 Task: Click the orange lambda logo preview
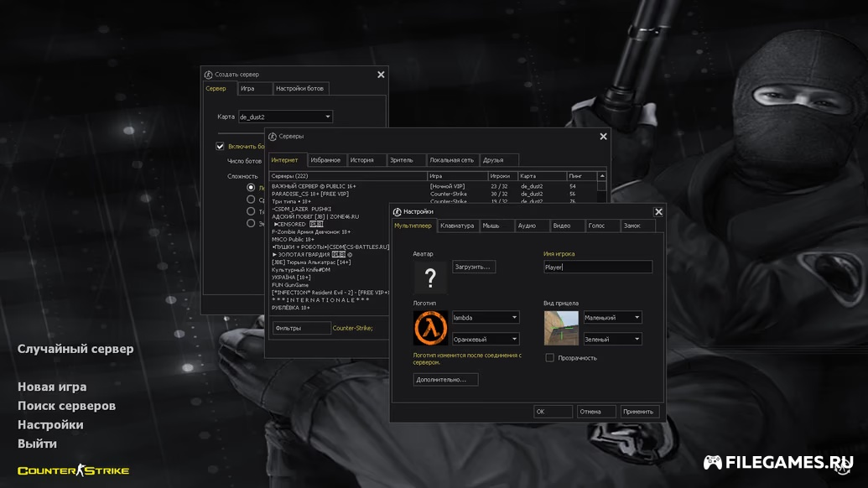click(430, 328)
